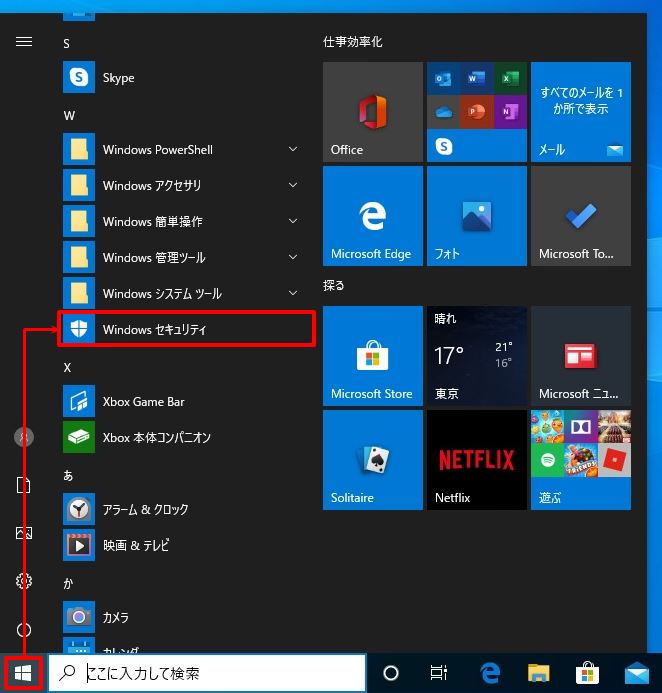Viewport: 662px width, 693px height.
Task: Open Microsoft Store from taskbar
Action: pyautogui.click(x=587, y=673)
